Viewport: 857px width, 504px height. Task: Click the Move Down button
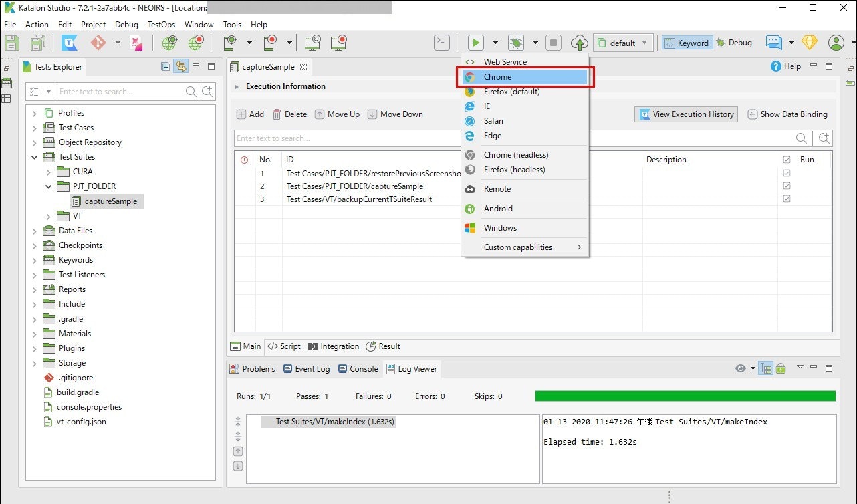pyautogui.click(x=395, y=114)
